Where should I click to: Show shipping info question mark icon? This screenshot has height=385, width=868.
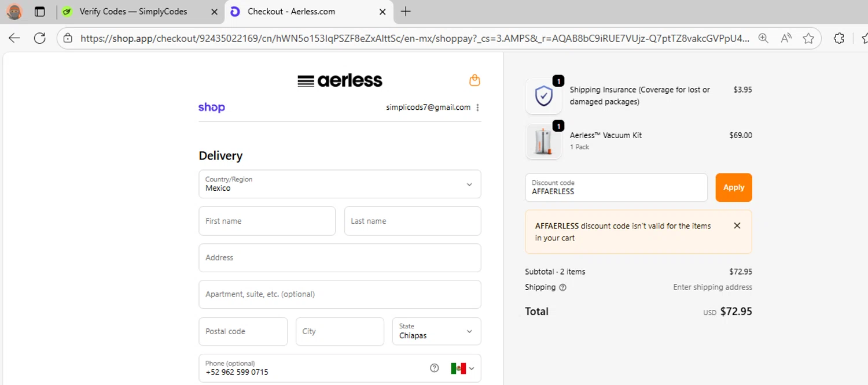click(x=562, y=287)
